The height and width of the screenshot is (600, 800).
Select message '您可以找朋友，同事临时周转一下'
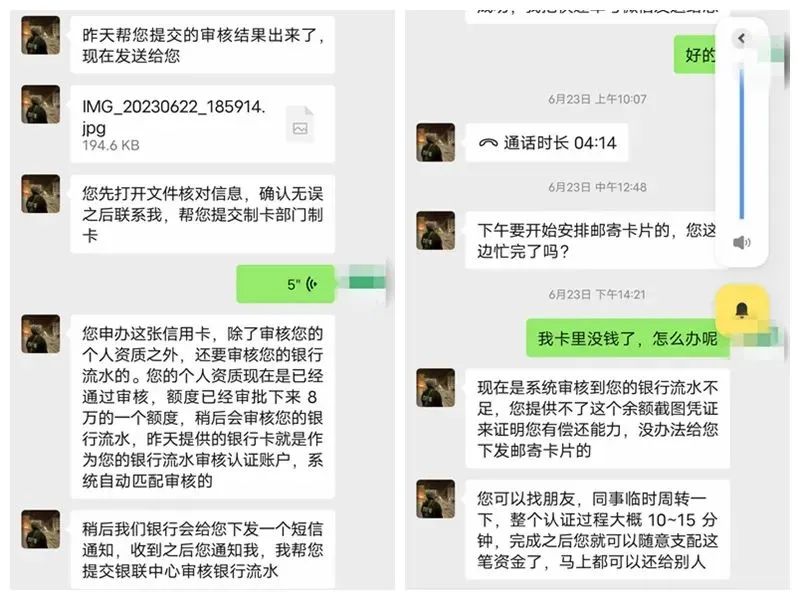pos(597,530)
